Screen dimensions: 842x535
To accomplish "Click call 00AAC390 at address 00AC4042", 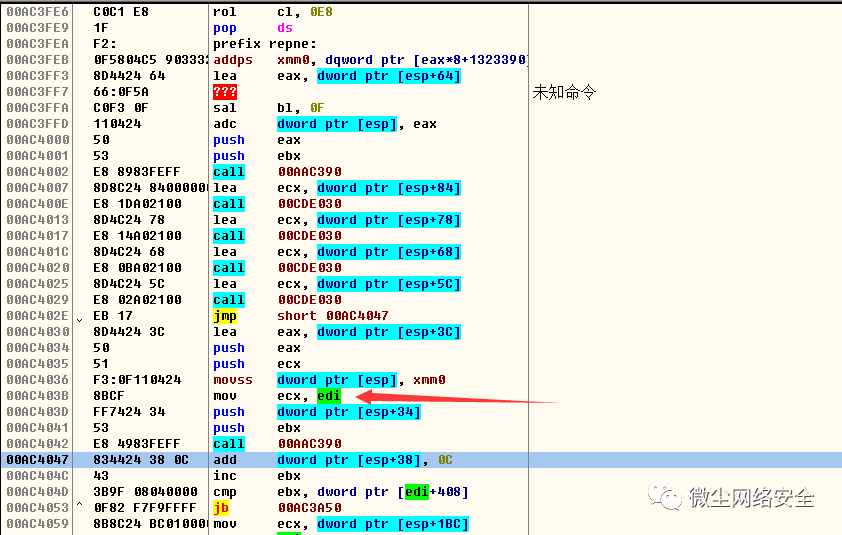I will [x=277, y=444].
